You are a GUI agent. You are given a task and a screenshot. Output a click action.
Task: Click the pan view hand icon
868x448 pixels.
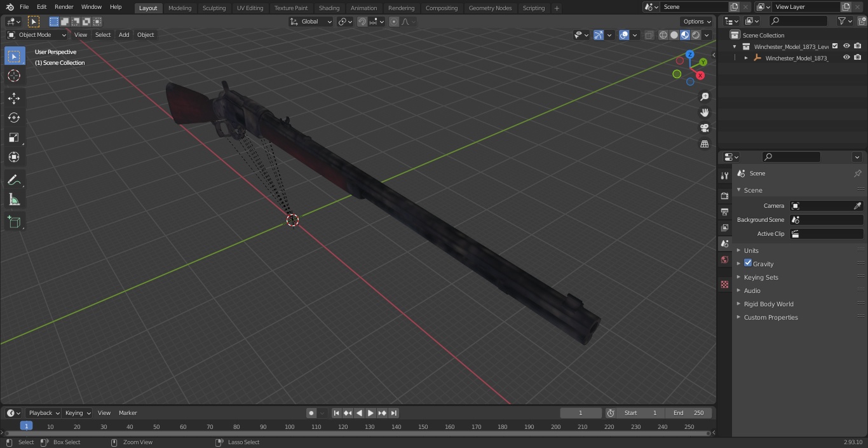[x=704, y=112]
